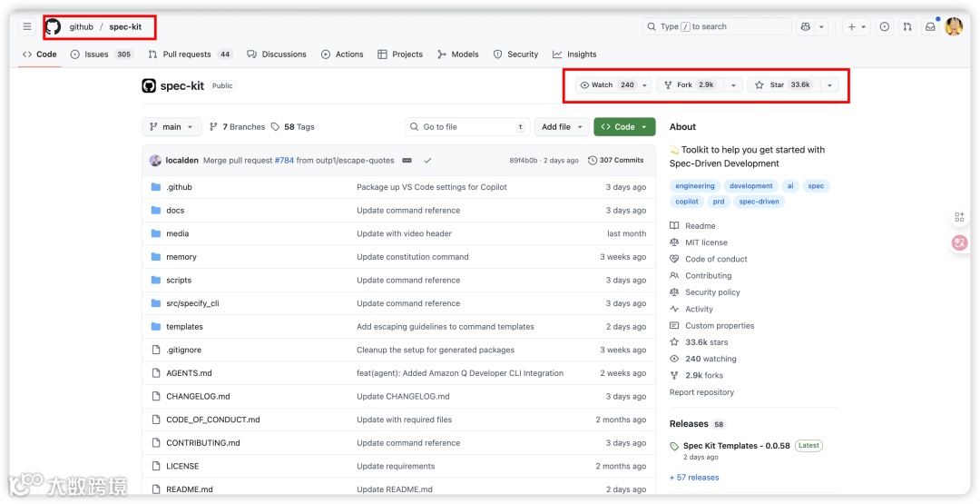The image size is (980, 504).
Task: Expand commit message ellipsis button
Action: [x=407, y=161]
